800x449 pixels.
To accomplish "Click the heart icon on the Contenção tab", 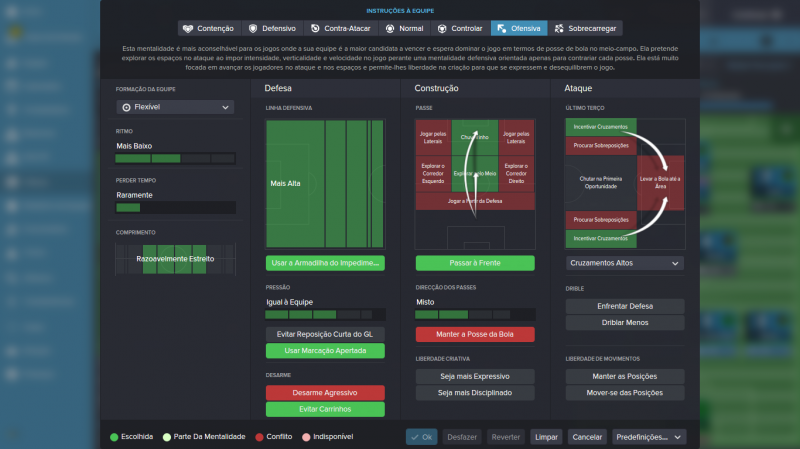I will 190,28.
